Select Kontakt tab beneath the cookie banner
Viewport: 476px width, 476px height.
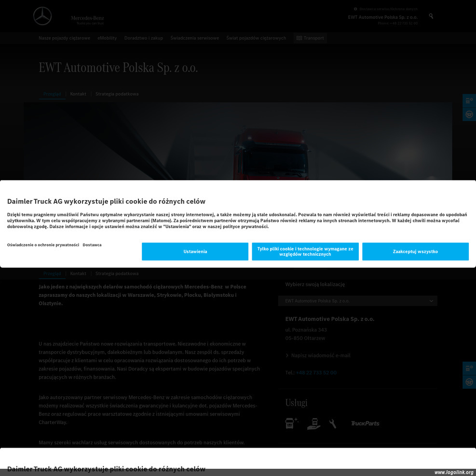(x=78, y=273)
